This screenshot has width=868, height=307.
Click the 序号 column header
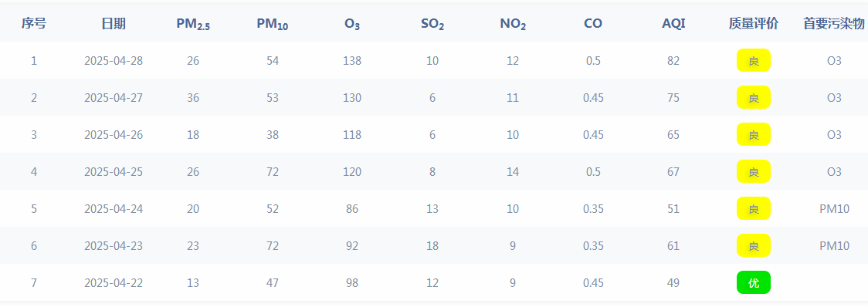(34, 23)
